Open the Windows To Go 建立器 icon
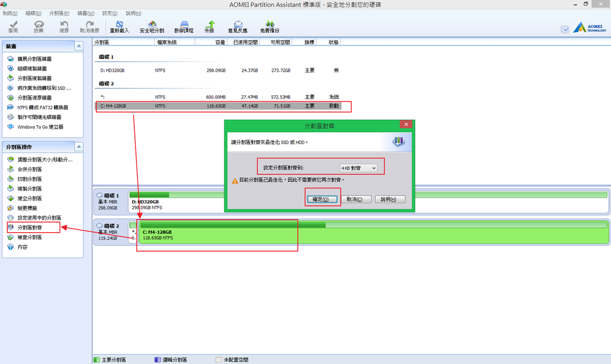Viewport: 611px width, 364px height. 11,127
